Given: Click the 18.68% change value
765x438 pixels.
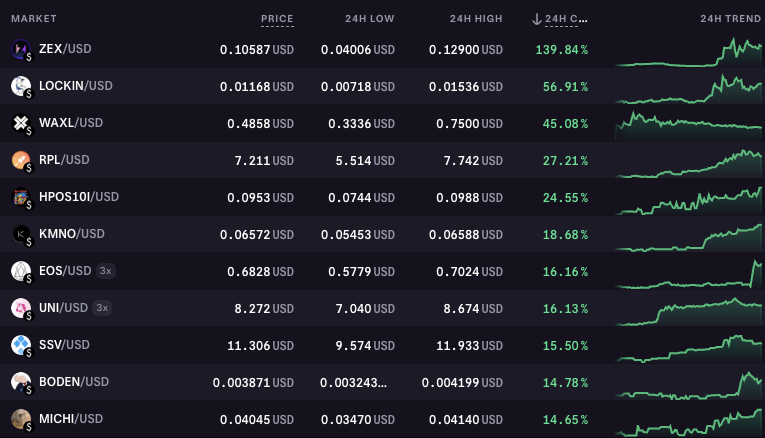Looking at the screenshot, I should point(565,235).
